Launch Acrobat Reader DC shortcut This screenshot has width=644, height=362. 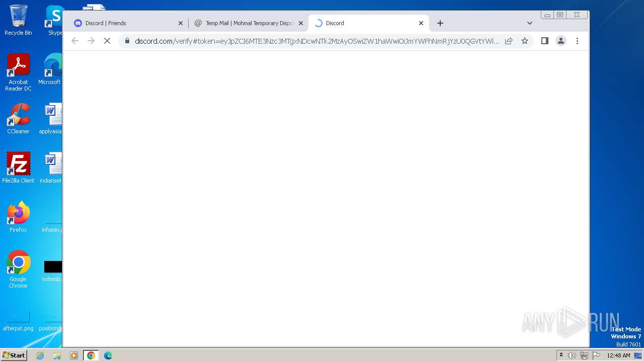18,72
